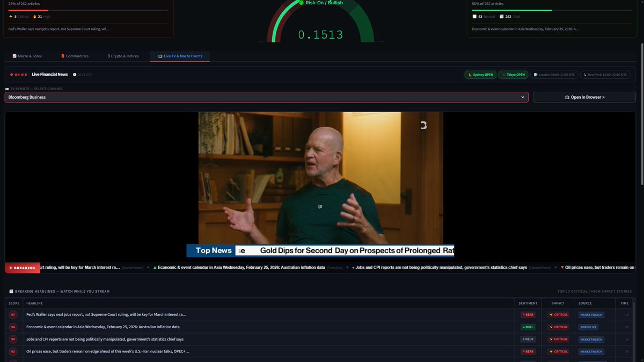Click the SCORE column header
644x362 pixels.
tap(14, 303)
